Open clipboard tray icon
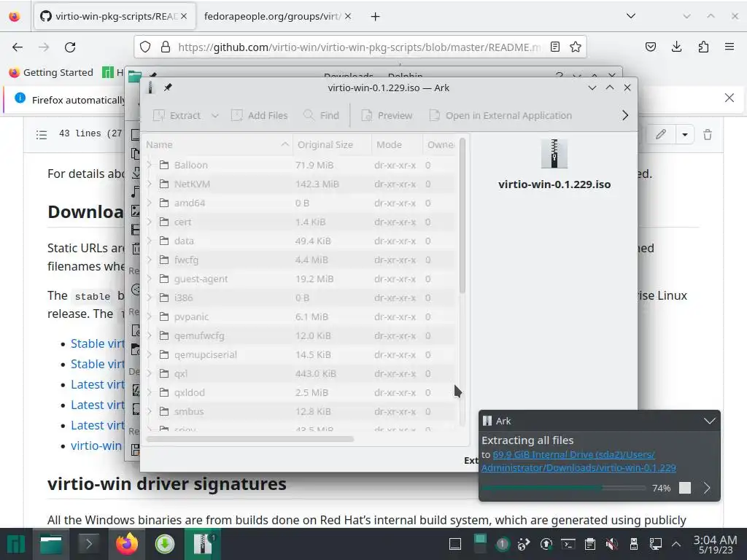 (589, 544)
